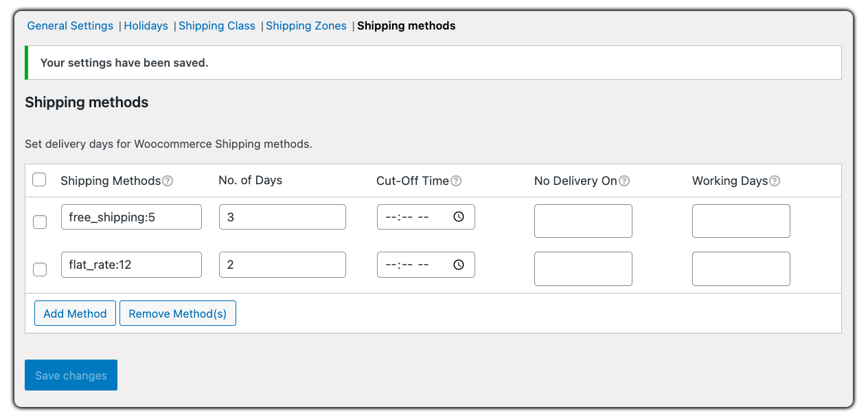Select the Shipping methods tab
This screenshot has height=418, width=868.
407,25
